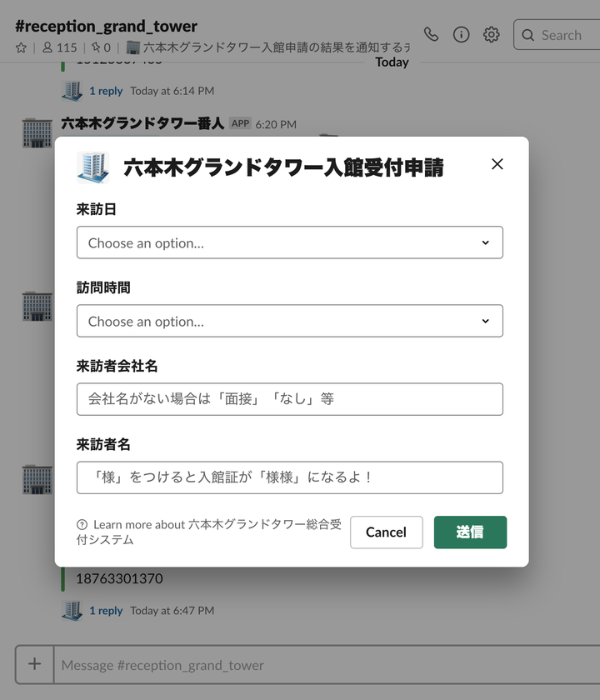
Task: Click reply avatar beside Today at 6:14 PM
Action: click(x=72, y=91)
